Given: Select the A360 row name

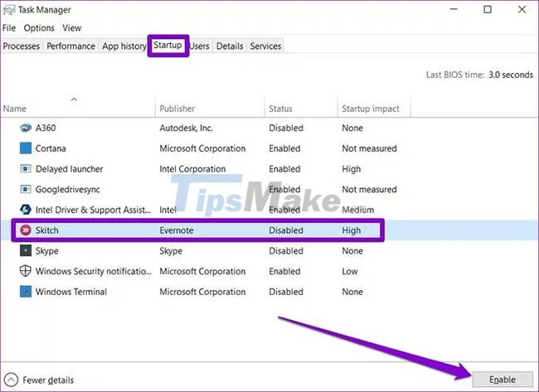Looking at the screenshot, I should [x=46, y=128].
